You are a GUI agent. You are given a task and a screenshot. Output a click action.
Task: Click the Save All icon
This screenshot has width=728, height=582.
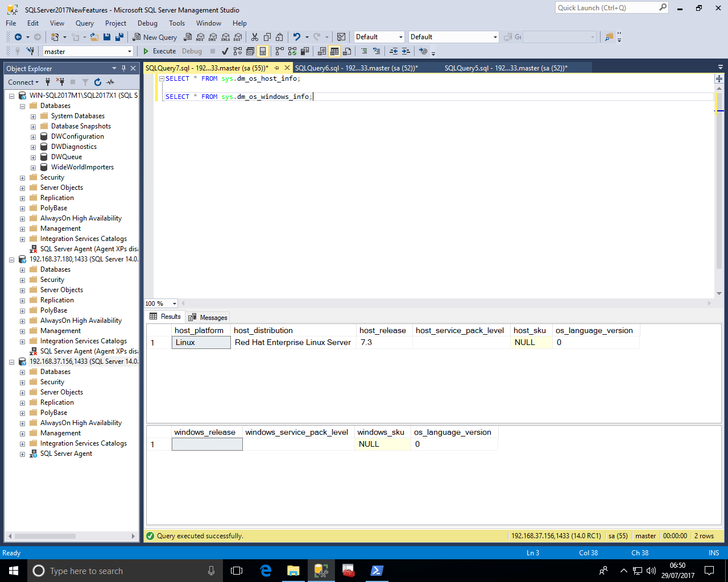(x=119, y=37)
